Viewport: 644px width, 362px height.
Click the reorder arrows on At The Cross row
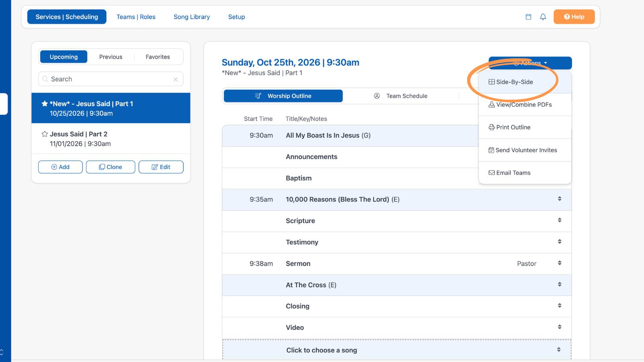coord(559,284)
